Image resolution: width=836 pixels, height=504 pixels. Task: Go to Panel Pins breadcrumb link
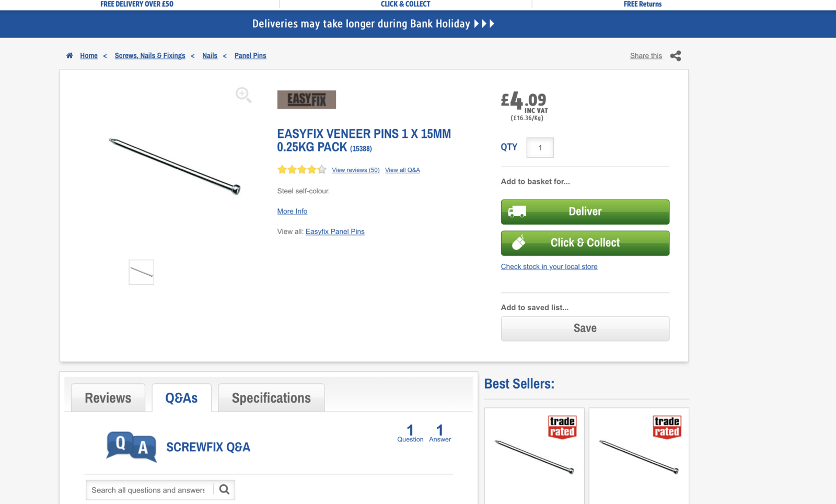pos(250,56)
